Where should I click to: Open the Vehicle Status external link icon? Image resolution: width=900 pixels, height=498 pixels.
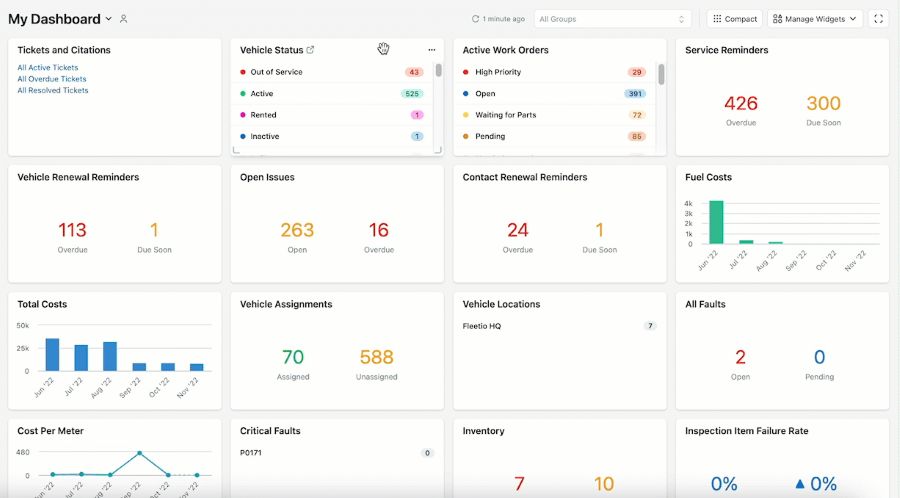click(x=311, y=50)
